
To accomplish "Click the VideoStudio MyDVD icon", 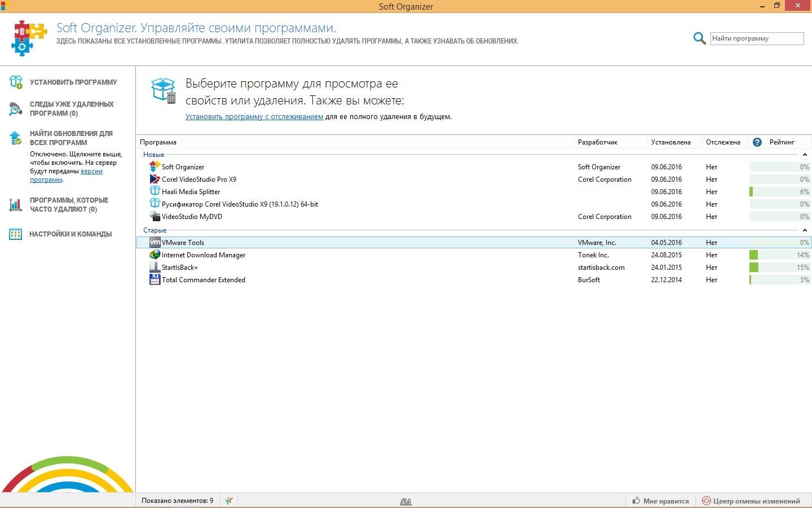I will coord(155,216).
